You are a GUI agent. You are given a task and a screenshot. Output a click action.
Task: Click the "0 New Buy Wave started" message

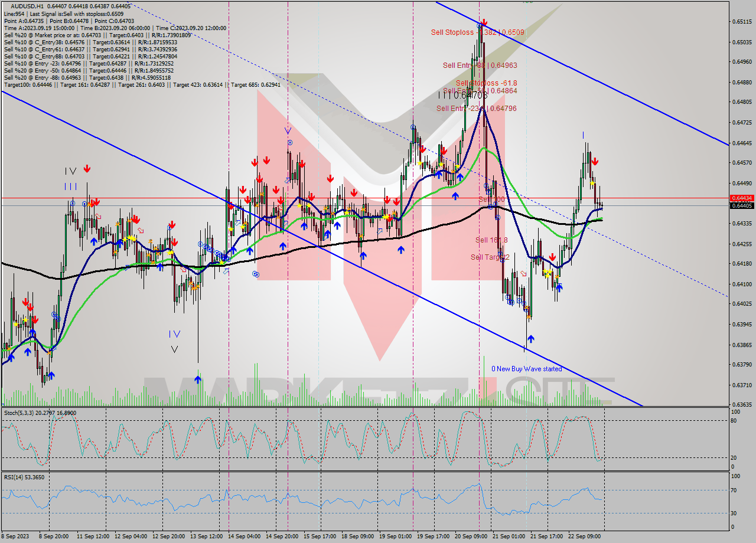point(526,368)
